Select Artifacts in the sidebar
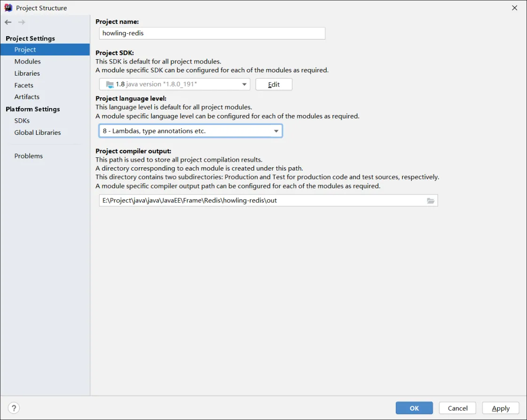This screenshot has height=420, width=527. (x=27, y=97)
